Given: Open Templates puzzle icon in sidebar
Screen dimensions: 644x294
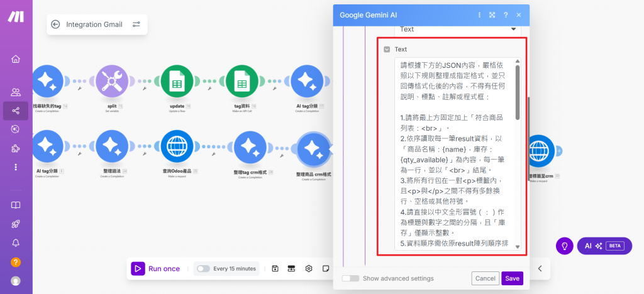Looking at the screenshot, I should tap(16, 148).
